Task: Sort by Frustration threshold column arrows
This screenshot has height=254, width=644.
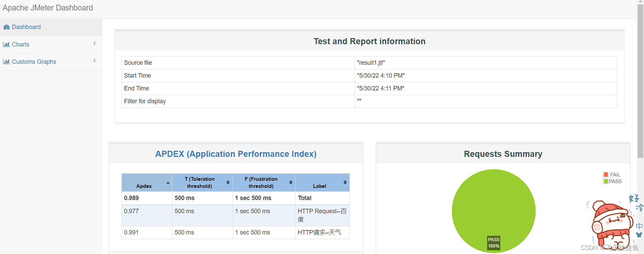Action: click(x=291, y=182)
